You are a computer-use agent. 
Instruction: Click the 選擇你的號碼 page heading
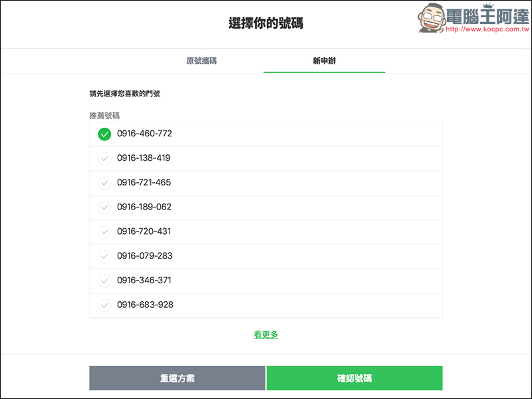point(266,24)
